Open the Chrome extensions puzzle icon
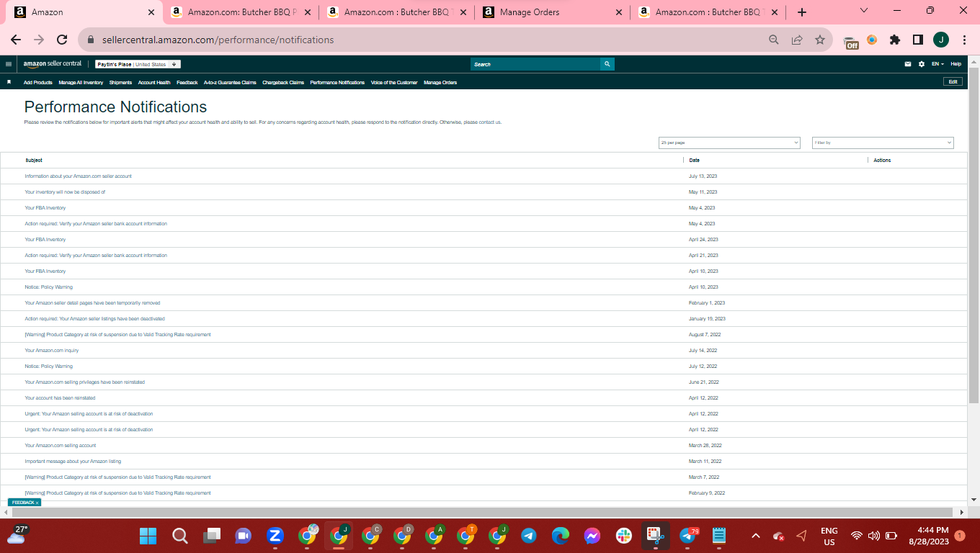Image resolution: width=980 pixels, height=553 pixels. pos(895,40)
